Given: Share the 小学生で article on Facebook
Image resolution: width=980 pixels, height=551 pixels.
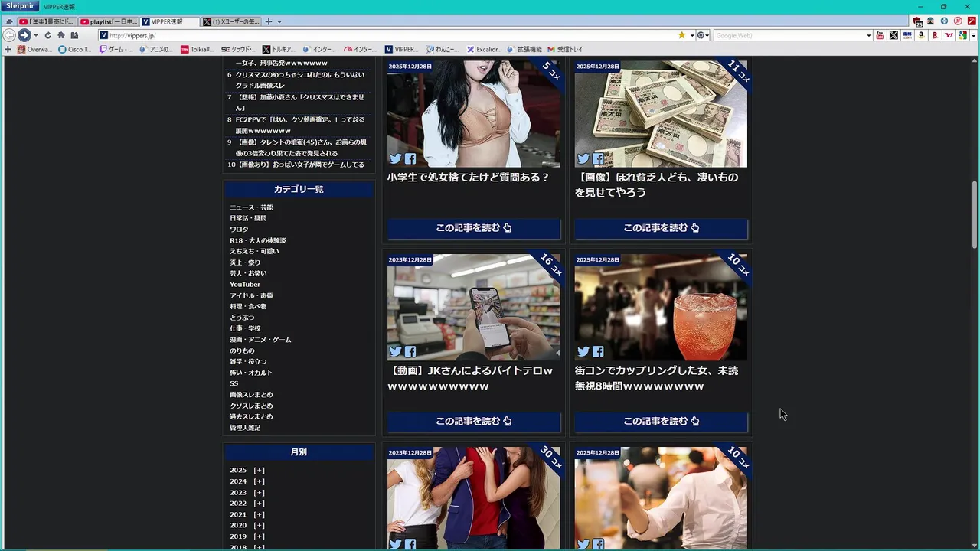Looking at the screenshot, I should tap(410, 159).
